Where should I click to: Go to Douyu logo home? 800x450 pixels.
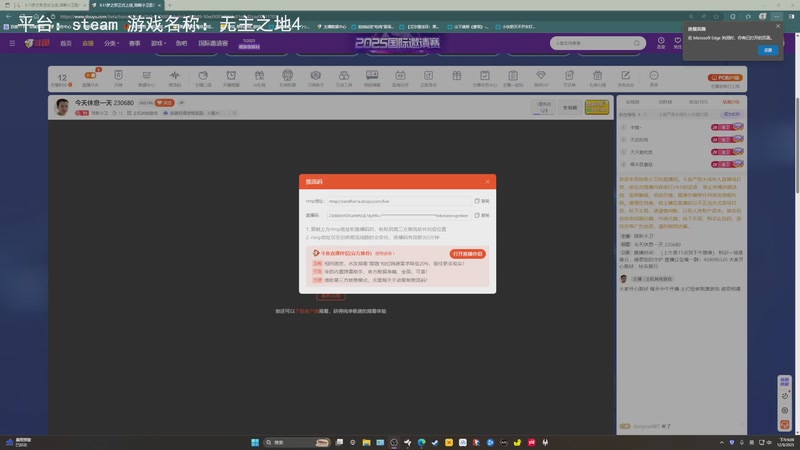click(x=37, y=43)
